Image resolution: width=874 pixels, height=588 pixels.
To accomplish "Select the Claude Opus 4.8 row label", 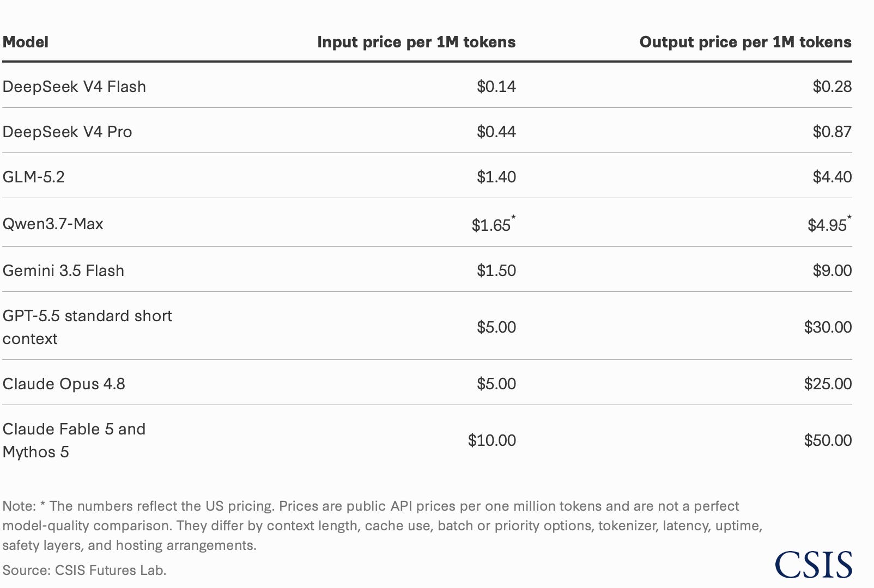I will coord(64,384).
